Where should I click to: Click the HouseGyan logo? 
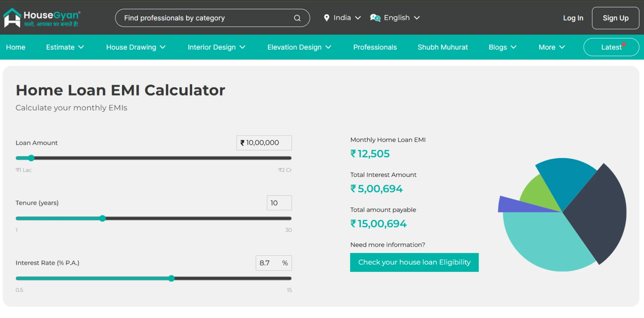[x=42, y=18]
